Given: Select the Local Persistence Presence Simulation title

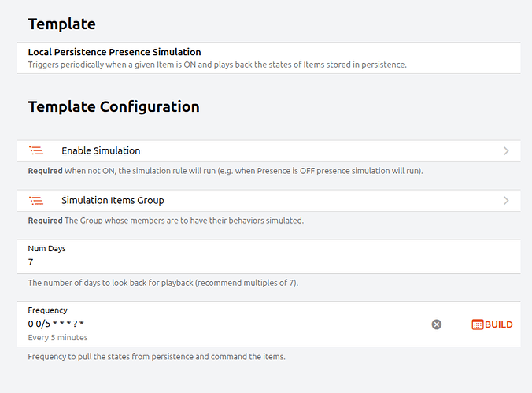Looking at the screenshot, I should 114,52.
